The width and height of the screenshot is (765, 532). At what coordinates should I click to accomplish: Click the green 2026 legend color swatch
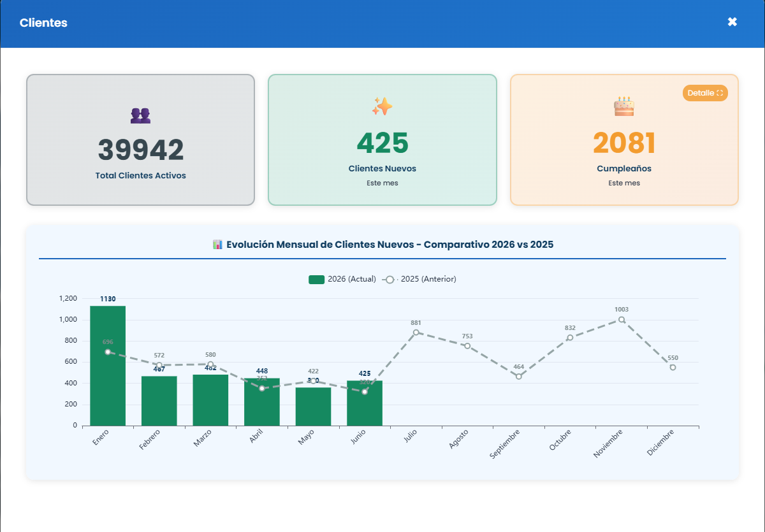pyautogui.click(x=317, y=279)
